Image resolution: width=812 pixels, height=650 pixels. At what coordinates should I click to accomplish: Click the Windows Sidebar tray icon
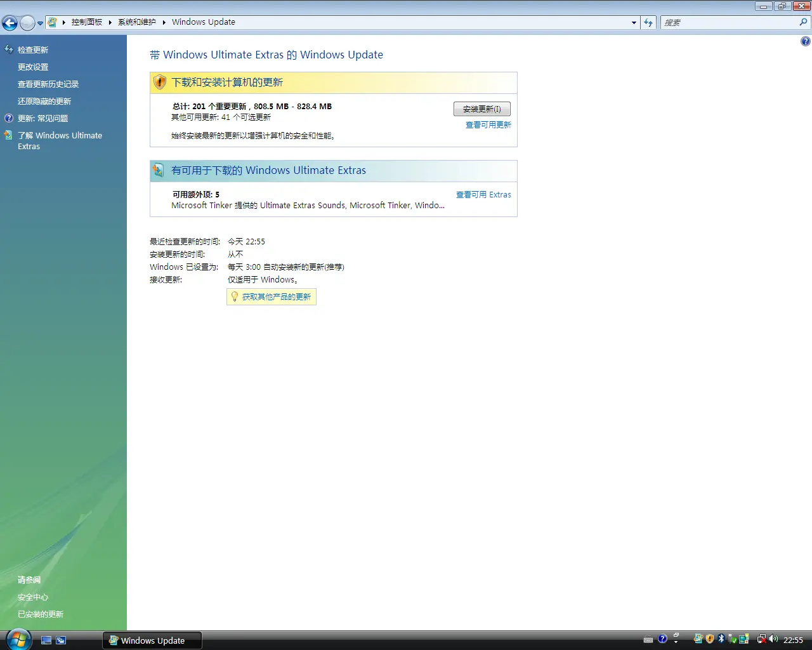pyautogui.click(x=744, y=639)
